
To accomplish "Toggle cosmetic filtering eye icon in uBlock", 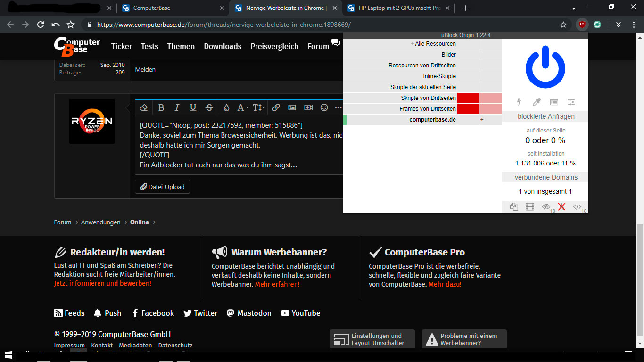I will pos(546,207).
